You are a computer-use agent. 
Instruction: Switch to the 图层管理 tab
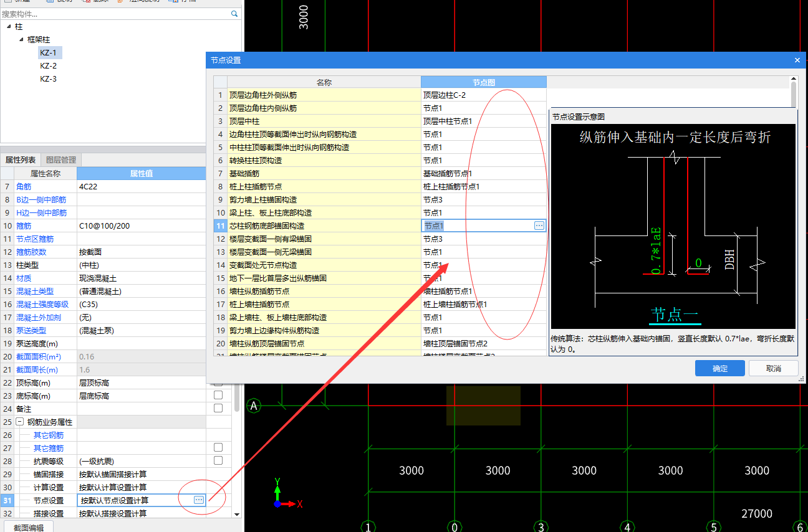coord(61,160)
